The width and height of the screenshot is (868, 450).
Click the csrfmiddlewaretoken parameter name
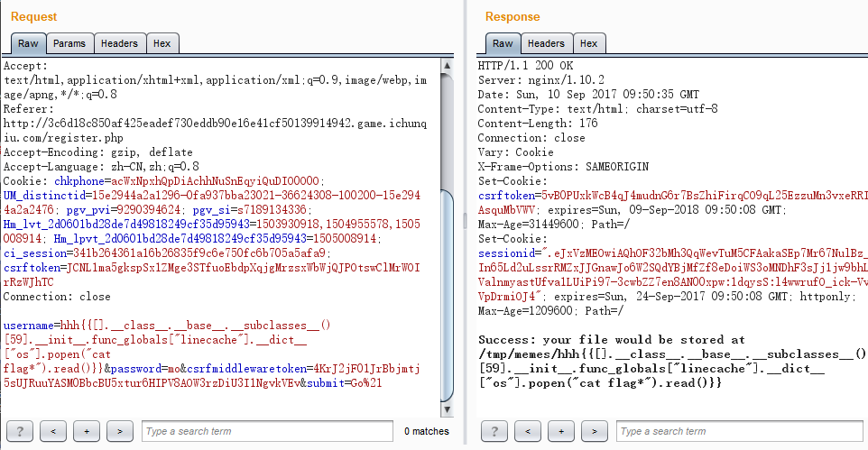point(246,369)
